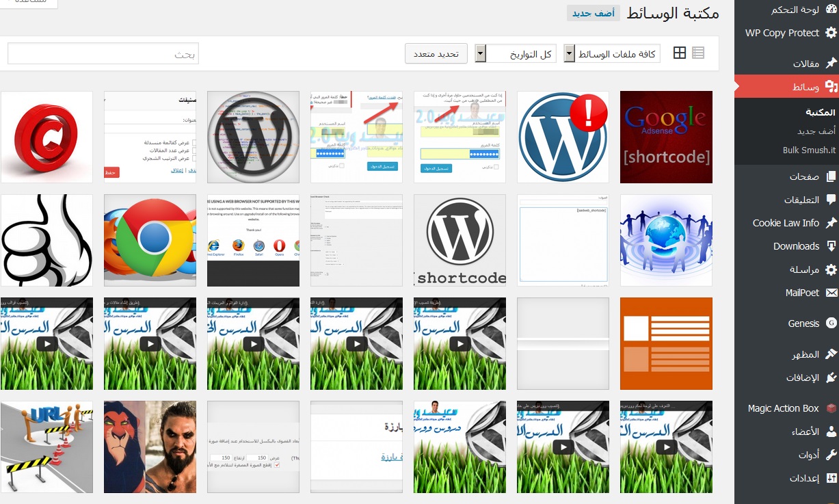Select the white textarea shortcode screenshot thumbnail
This screenshot has height=504, width=839.
point(563,241)
